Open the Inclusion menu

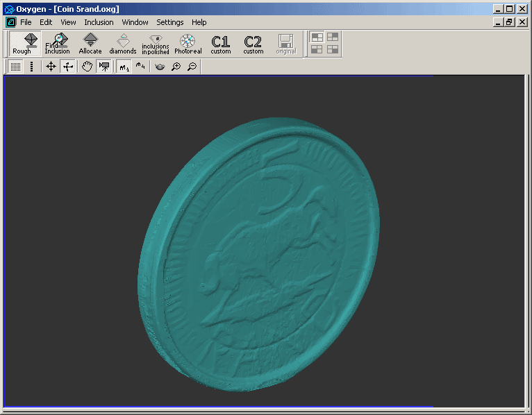(x=99, y=22)
